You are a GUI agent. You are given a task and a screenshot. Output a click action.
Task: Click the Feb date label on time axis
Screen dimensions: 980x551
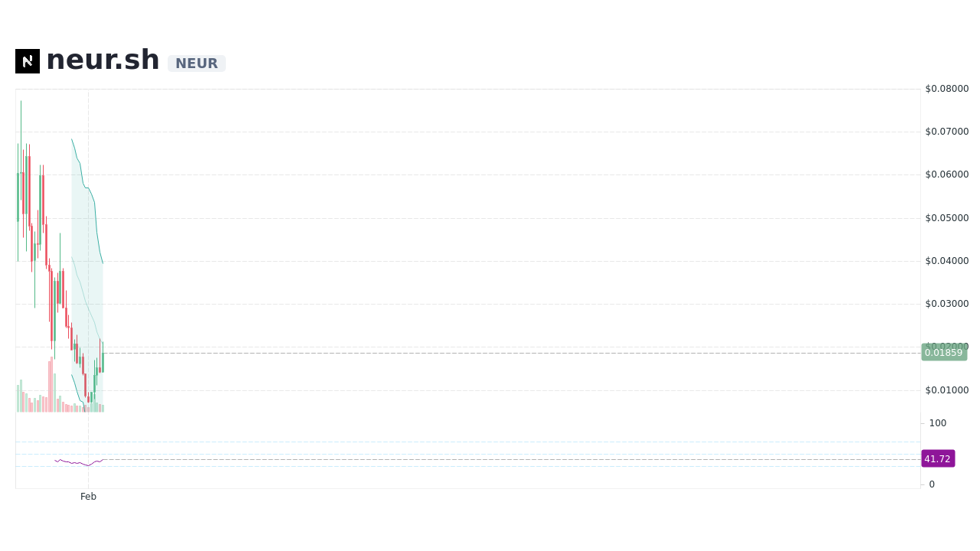click(x=89, y=497)
